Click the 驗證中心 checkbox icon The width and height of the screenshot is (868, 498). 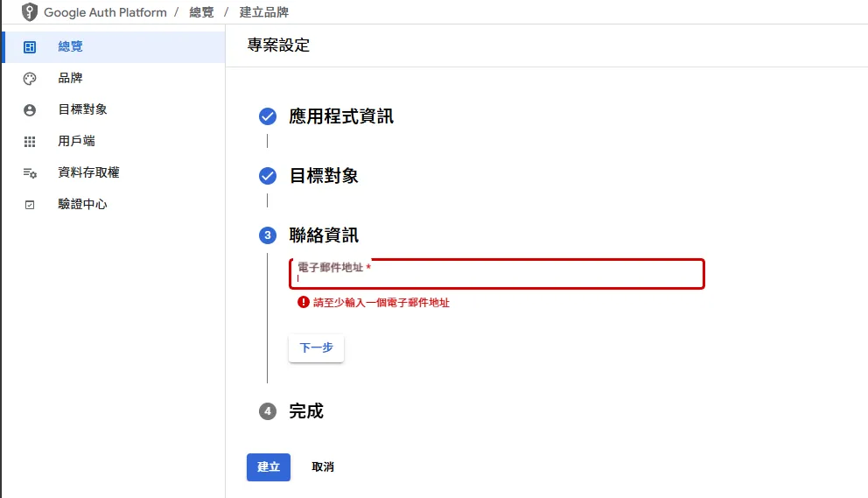click(30, 205)
